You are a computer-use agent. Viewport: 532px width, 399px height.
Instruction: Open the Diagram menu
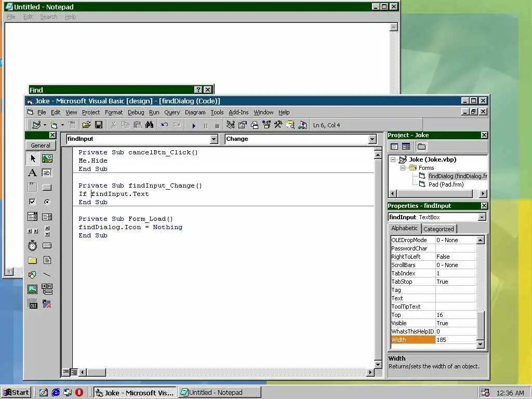(195, 112)
